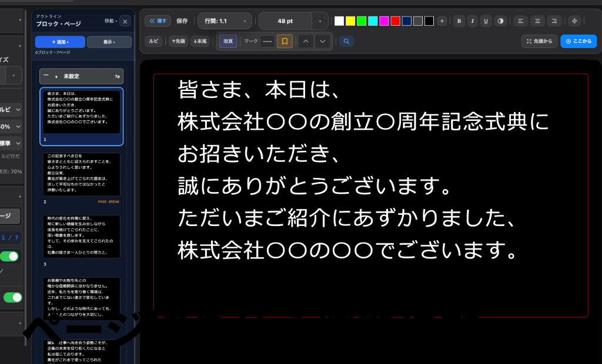Toggle the 改頁 page break button
Screen dimensions: 602x364
(228, 41)
